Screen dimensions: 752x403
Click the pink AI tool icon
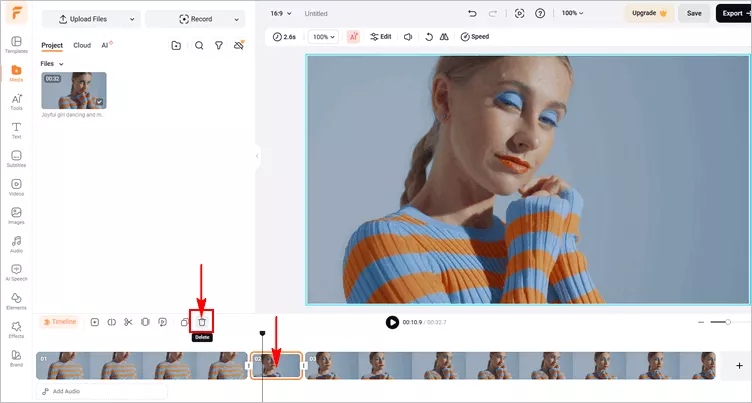[353, 37]
